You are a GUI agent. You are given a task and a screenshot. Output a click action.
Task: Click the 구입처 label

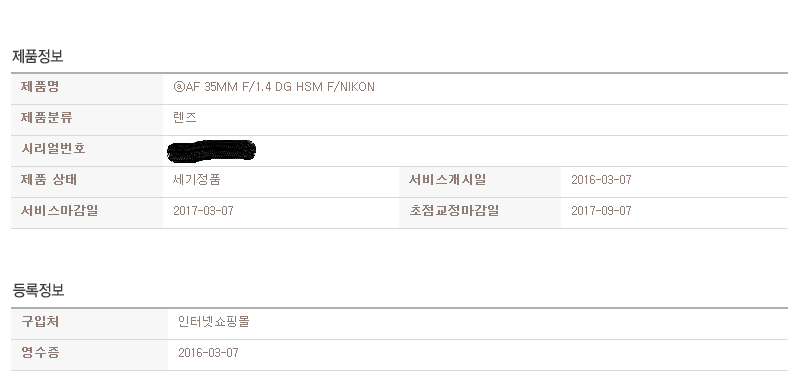click(x=40, y=322)
